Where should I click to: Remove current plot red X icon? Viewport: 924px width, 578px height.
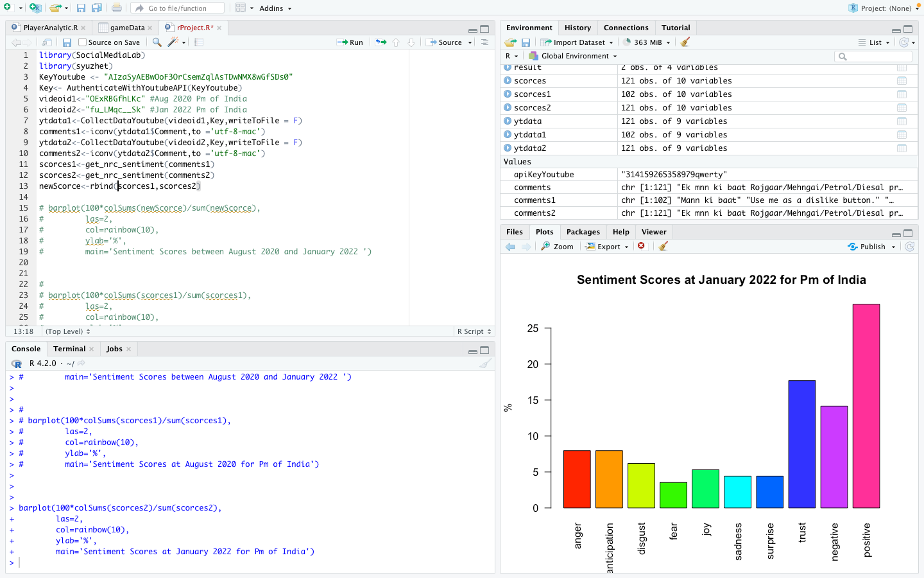pyautogui.click(x=641, y=246)
